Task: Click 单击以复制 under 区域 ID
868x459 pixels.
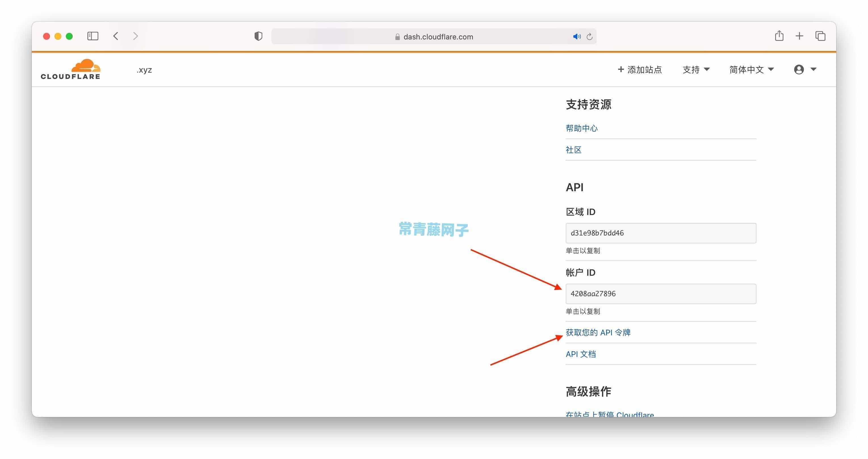Action: pos(583,250)
